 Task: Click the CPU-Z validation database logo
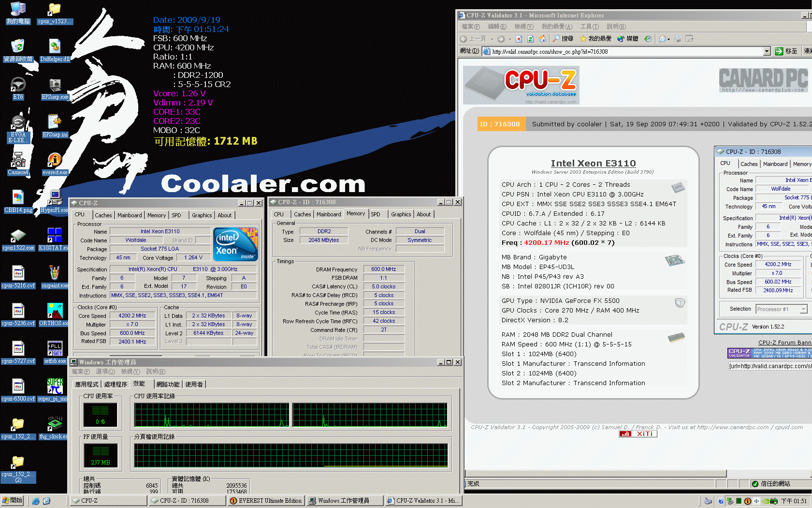coord(521,85)
